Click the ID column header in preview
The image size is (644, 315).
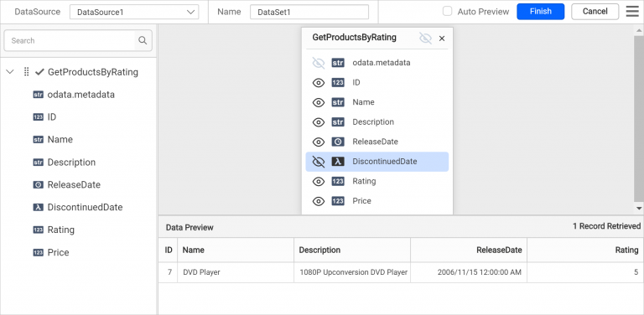click(169, 250)
